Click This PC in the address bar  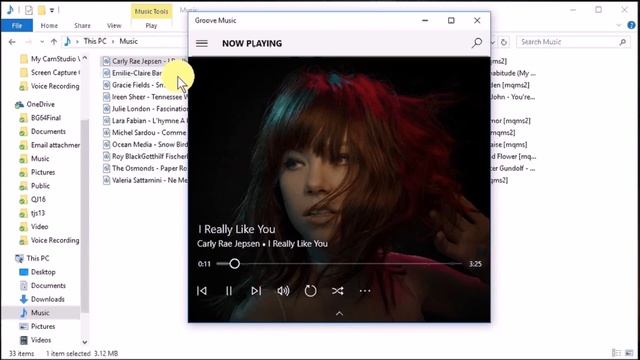tap(95, 41)
